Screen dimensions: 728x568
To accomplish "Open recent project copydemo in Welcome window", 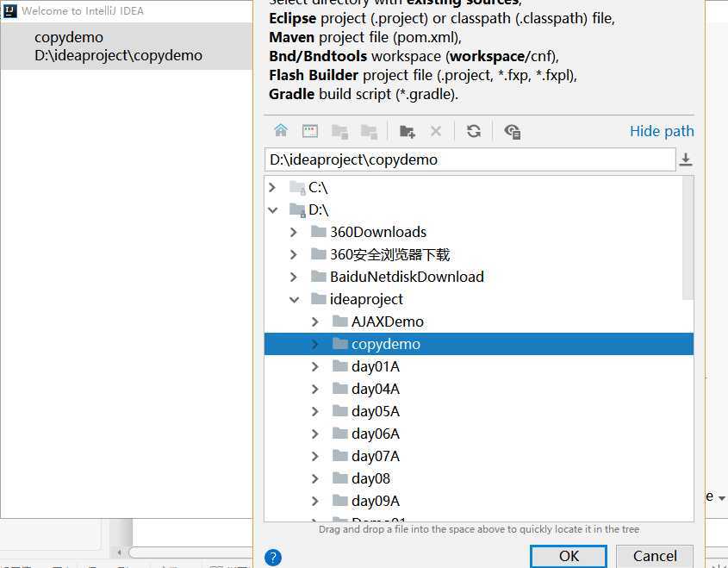I will coord(127,47).
